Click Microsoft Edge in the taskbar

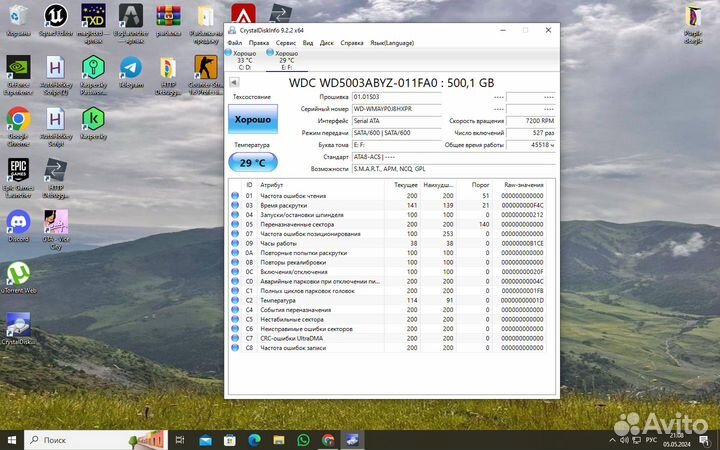pos(253,440)
